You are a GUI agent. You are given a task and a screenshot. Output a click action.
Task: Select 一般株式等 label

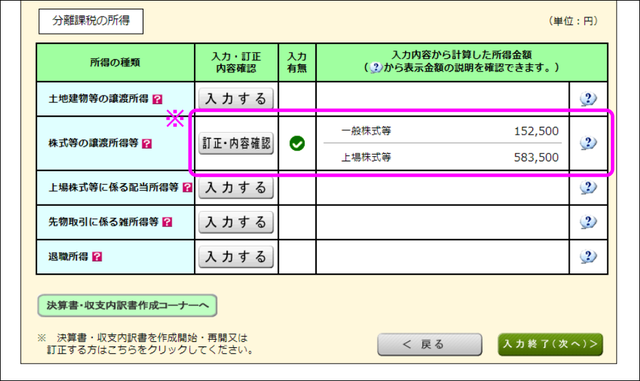(x=366, y=131)
